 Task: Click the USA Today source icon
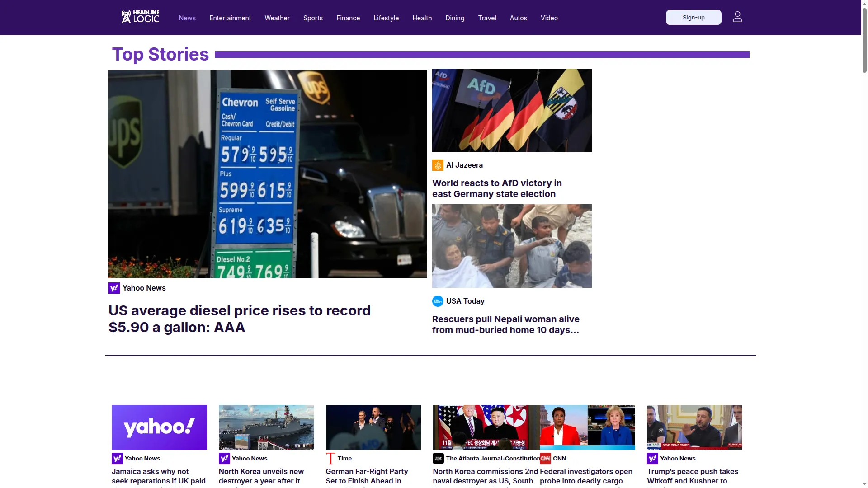438,301
